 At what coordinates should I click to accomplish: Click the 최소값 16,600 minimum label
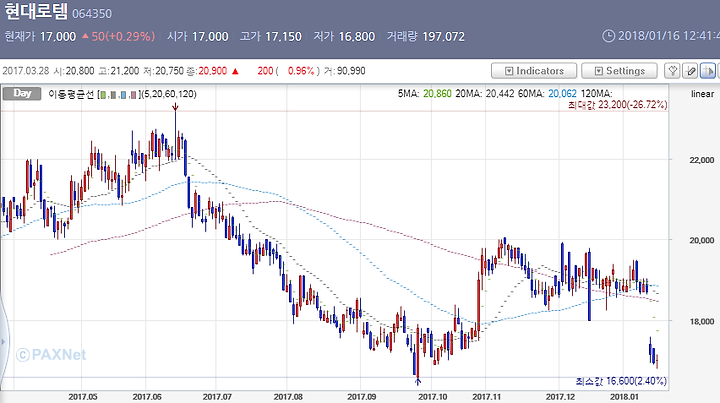tap(621, 381)
